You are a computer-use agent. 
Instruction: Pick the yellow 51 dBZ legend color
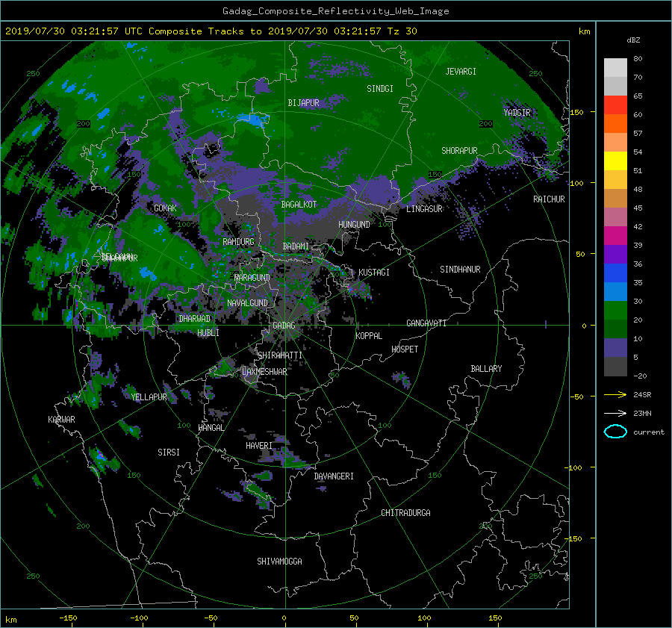tap(615, 161)
